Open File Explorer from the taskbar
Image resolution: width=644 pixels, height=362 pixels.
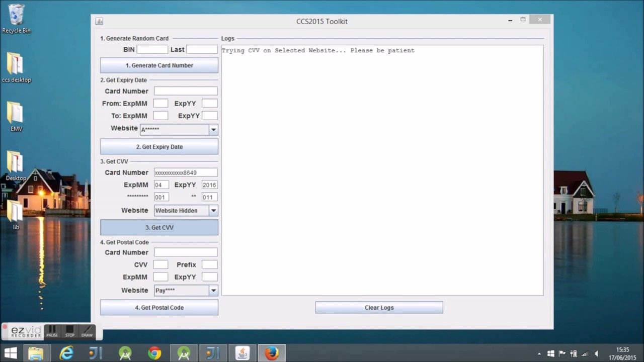[36, 353]
